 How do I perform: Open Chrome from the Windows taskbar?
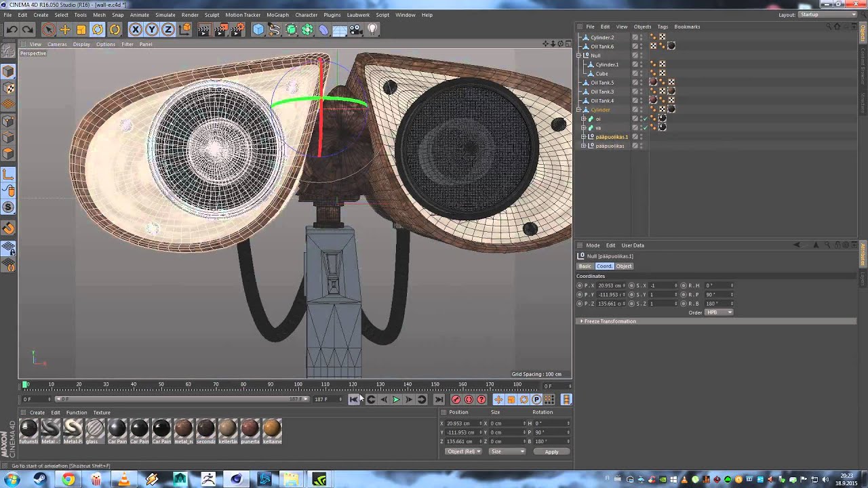pyautogui.click(x=68, y=480)
